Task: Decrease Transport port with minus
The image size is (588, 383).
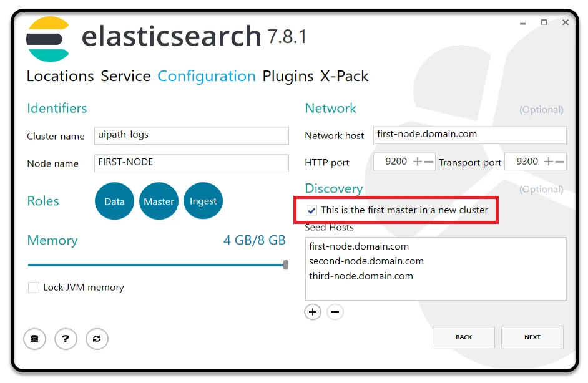Action: (x=560, y=162)
